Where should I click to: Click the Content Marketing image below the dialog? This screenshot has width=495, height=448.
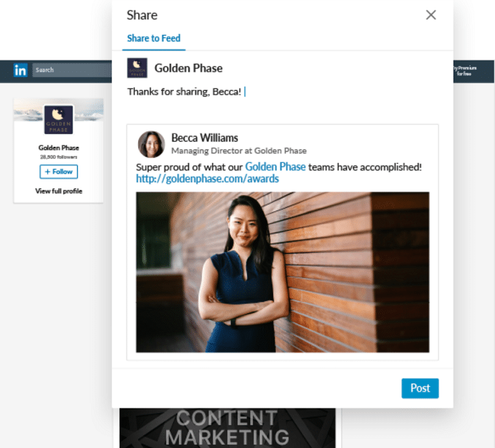pos(227,427)
